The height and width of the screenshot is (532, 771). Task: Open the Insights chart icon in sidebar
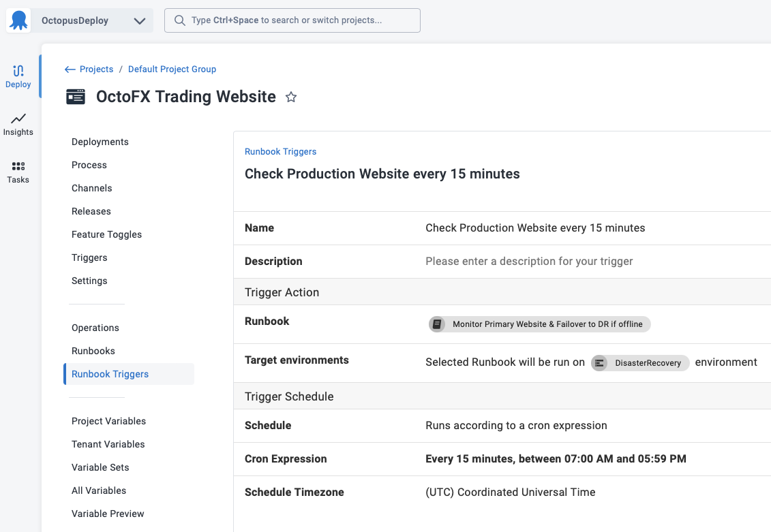point(18,119)
